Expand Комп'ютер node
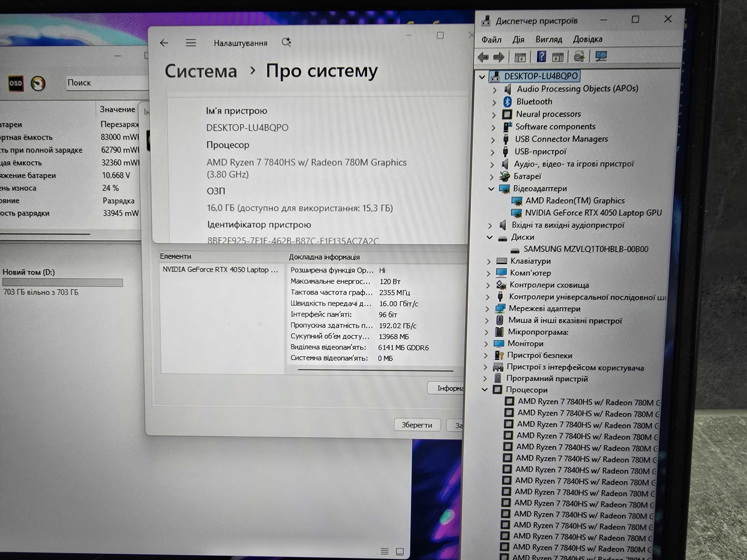This screenshot has width=747, height=560. coord(488,273)
